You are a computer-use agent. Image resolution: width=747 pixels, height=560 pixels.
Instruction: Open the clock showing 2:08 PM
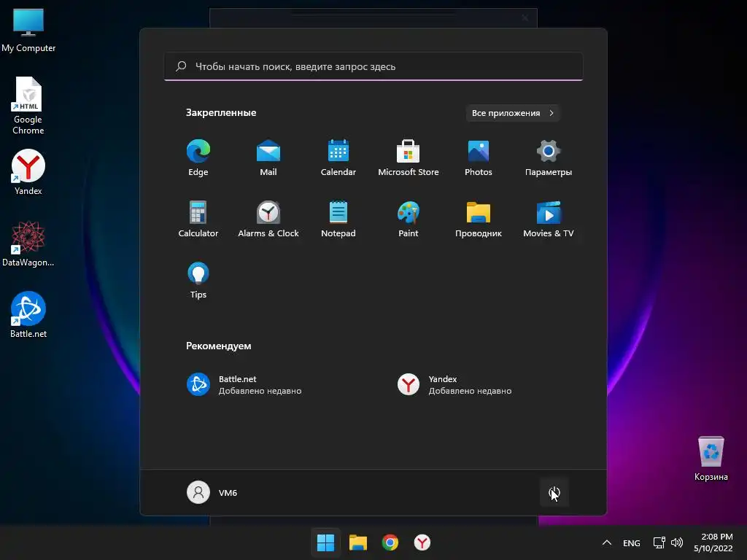point(713,542)
